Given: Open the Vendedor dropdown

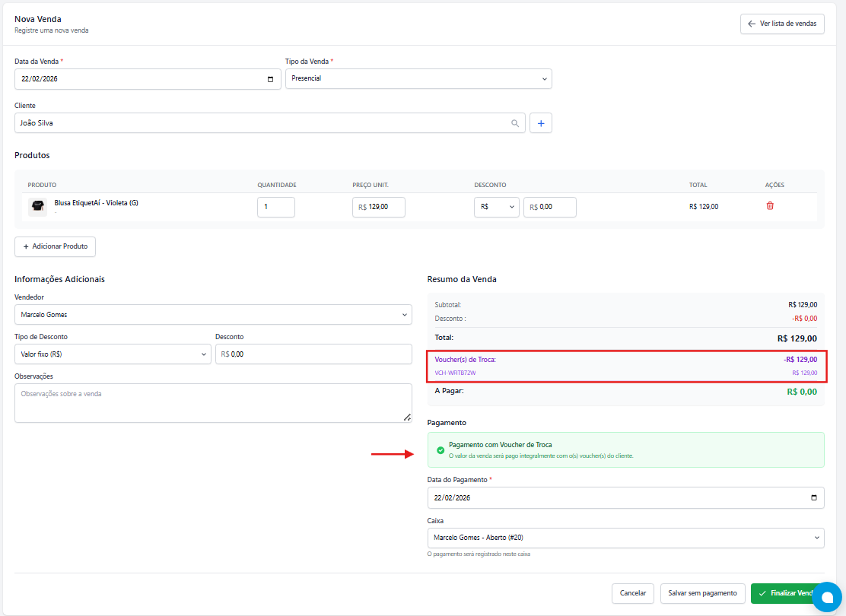Looking at the screenshot, I should 213,314.
